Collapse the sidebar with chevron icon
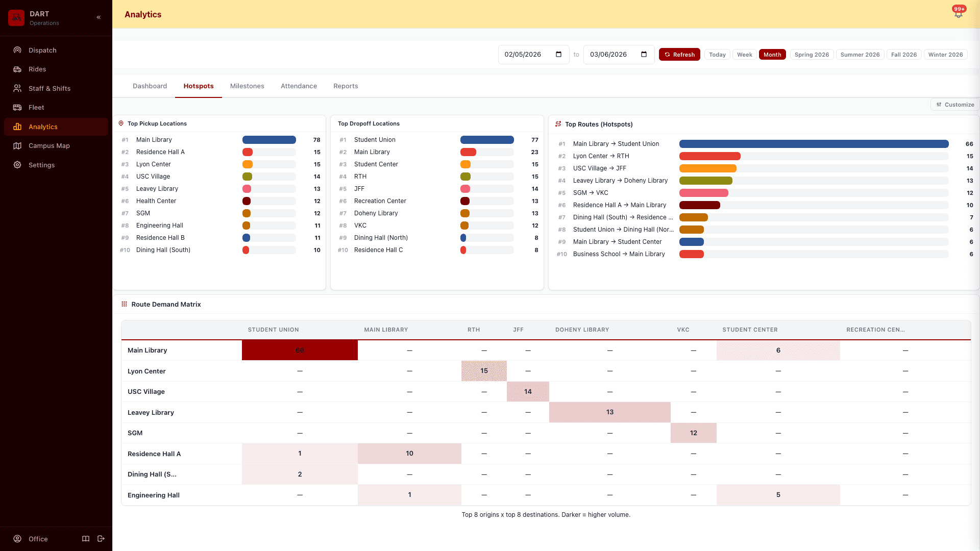 (x=99, y=17)
